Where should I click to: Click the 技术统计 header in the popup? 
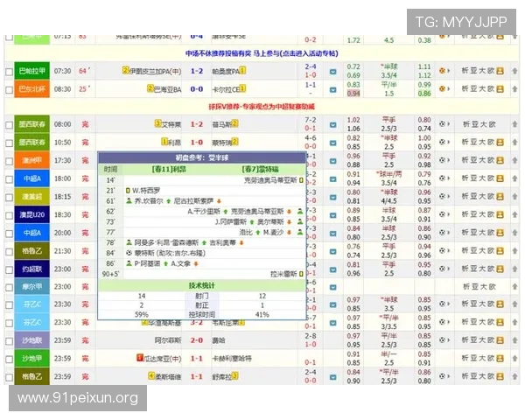pos(201,286)
